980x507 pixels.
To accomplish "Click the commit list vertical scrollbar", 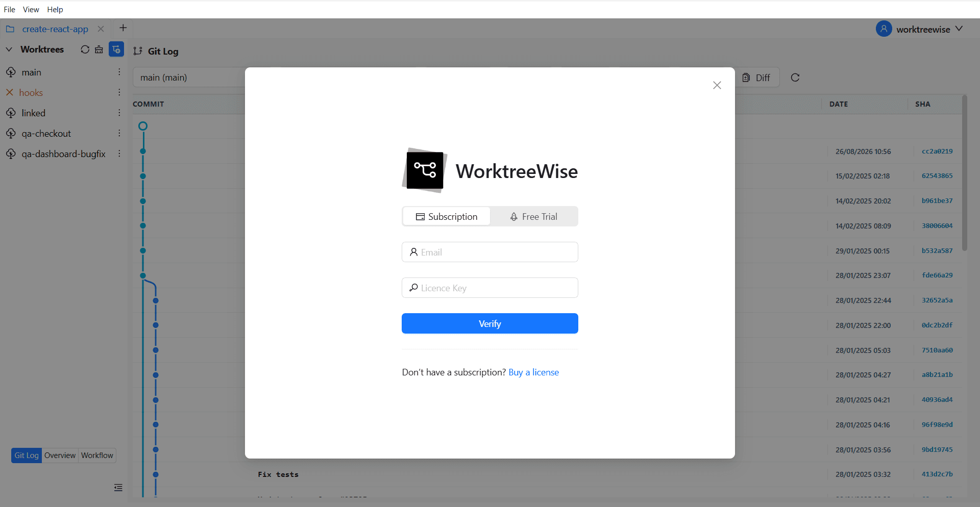I will [965, 173].
